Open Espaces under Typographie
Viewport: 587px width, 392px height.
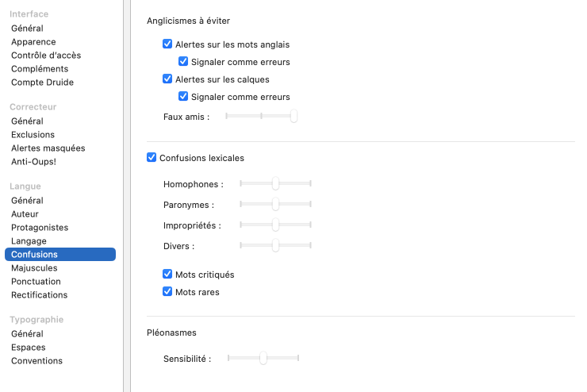point(29,348)
